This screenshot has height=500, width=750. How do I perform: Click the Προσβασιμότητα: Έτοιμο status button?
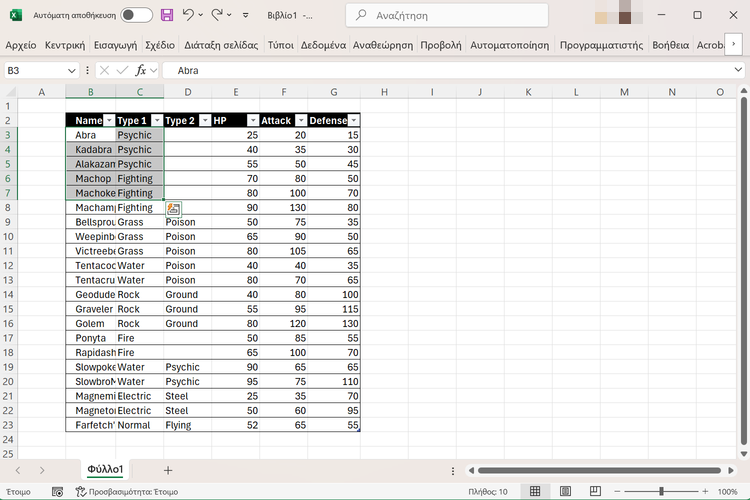pos(127,491)
